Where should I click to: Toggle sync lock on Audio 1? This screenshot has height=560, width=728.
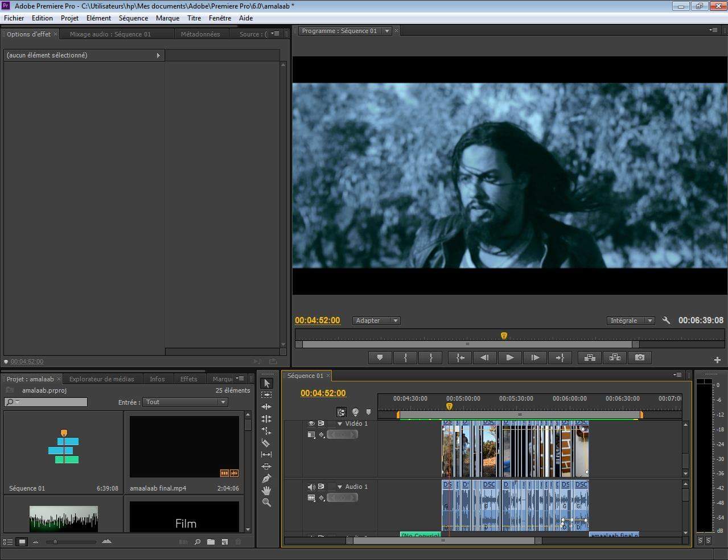321,487
